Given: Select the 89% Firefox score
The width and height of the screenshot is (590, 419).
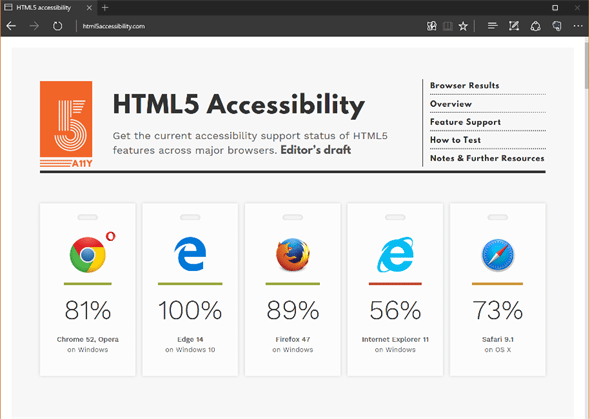Looking at the screenshot, I should [293, 310].
